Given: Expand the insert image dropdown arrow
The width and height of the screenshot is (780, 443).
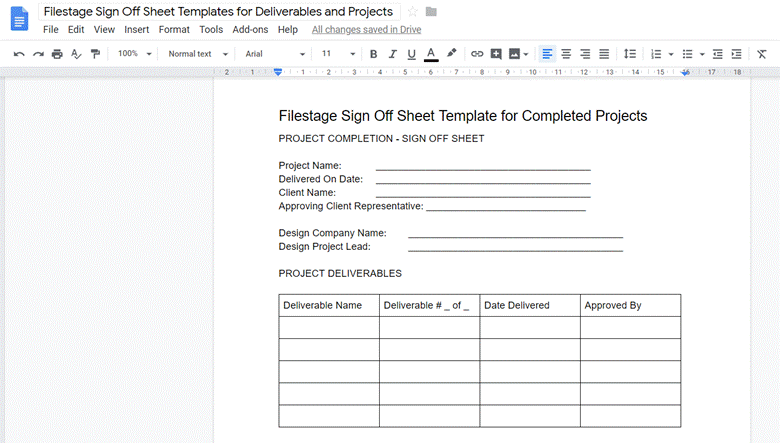Looking at the screenshot, I should point(526,54).
